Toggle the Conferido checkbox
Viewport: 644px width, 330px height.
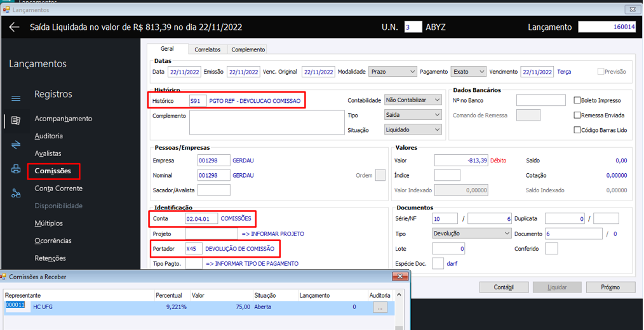pyautogui.click(x=551, y=248)
